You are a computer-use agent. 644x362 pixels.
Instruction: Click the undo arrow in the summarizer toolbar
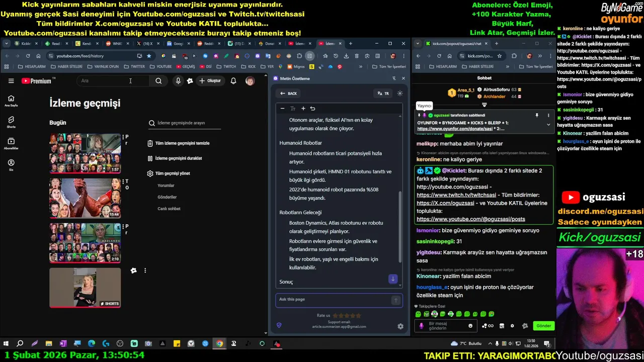click(x=312, y=109)
